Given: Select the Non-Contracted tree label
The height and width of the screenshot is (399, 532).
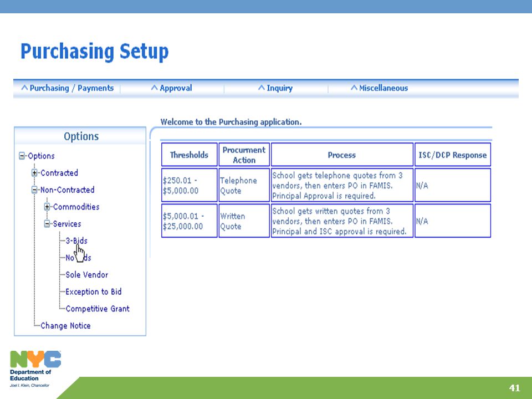Looking at the screenshot, I should [67, 190].
